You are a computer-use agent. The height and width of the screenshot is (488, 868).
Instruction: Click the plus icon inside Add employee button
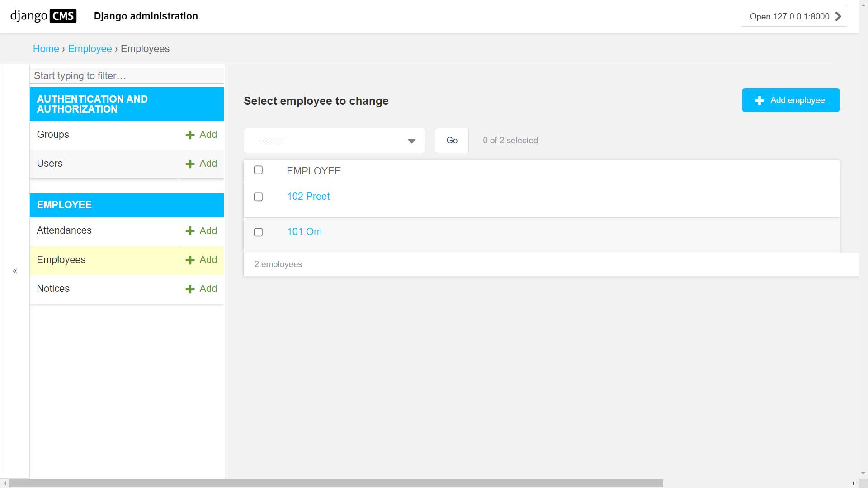759,100
